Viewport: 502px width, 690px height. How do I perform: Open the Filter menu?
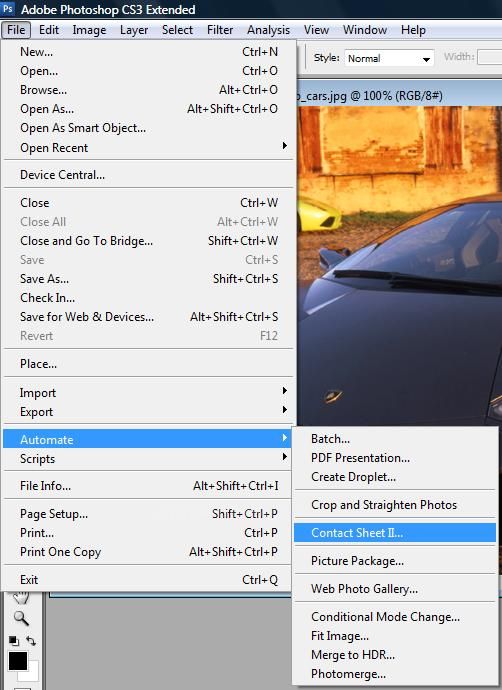tap(220, 30)
